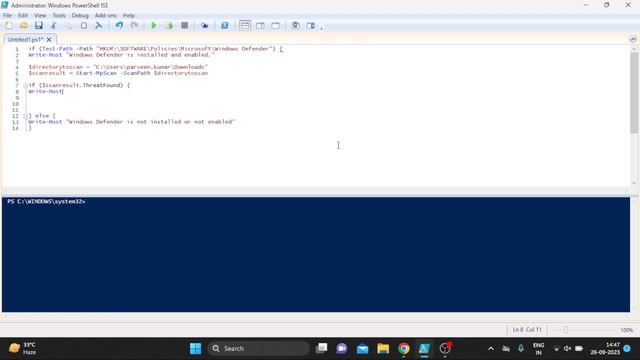Click the console prompt PS C:\WINDOWS\system32>

click(46, 202)
